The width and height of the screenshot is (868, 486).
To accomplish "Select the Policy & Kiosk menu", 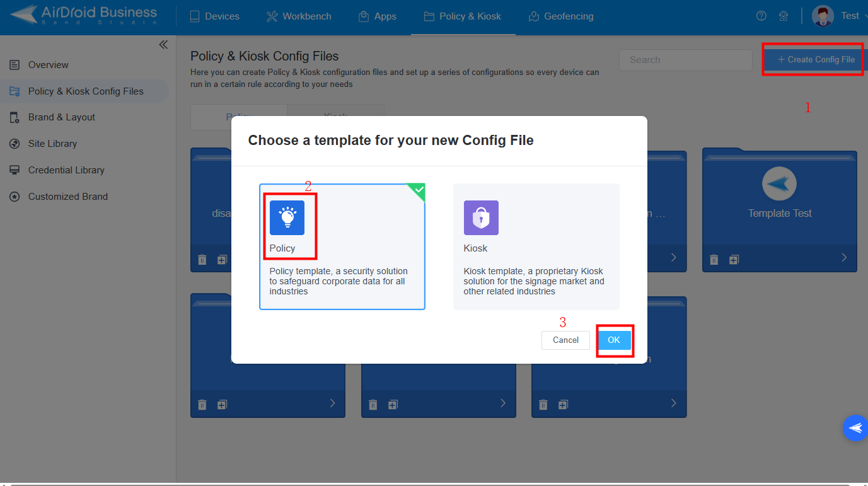I will point(463,16).
